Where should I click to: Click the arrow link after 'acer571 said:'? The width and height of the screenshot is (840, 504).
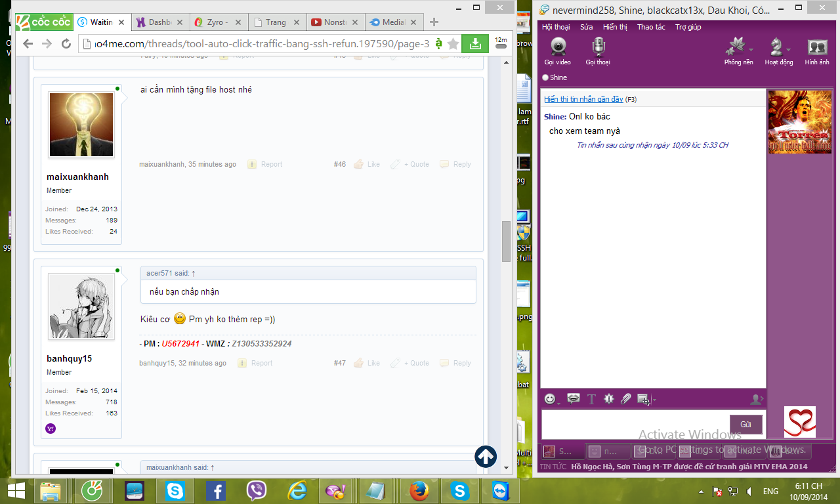click(194, 273)
